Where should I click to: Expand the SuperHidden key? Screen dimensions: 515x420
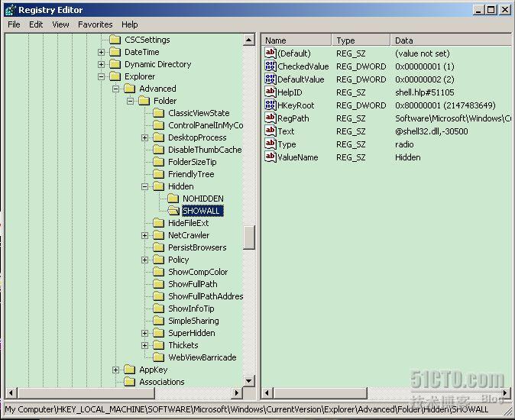(x=145, y=334)
